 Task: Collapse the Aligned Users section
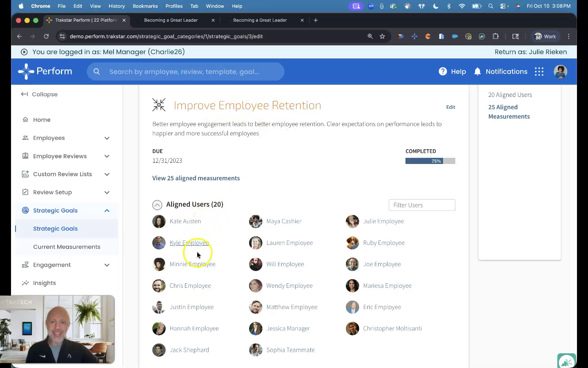point(157,205)
